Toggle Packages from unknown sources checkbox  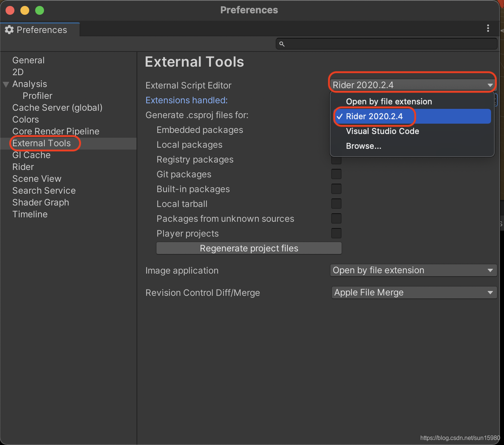(336, 218)
